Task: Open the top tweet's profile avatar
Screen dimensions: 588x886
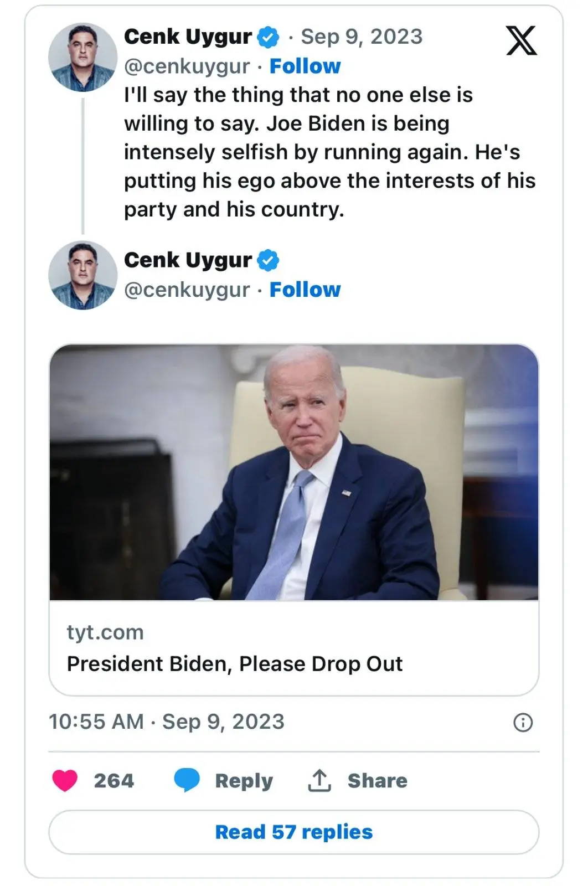Action: 83,57
